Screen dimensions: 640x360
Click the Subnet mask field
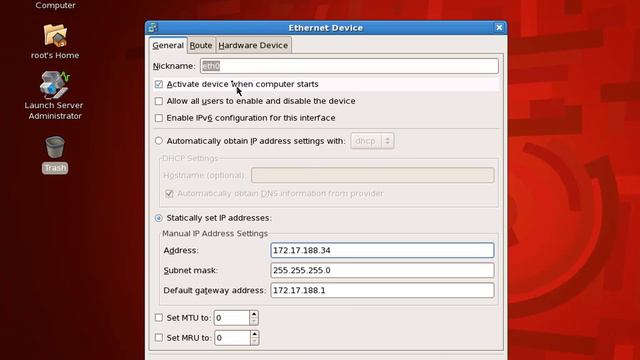tap(382, 270)
